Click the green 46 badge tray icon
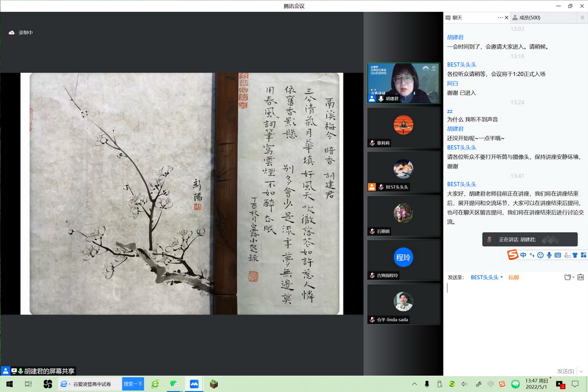 516,384
